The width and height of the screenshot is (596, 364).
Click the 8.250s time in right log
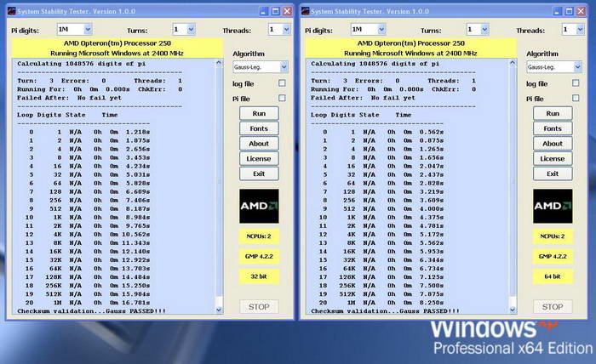tap(432, 303)
